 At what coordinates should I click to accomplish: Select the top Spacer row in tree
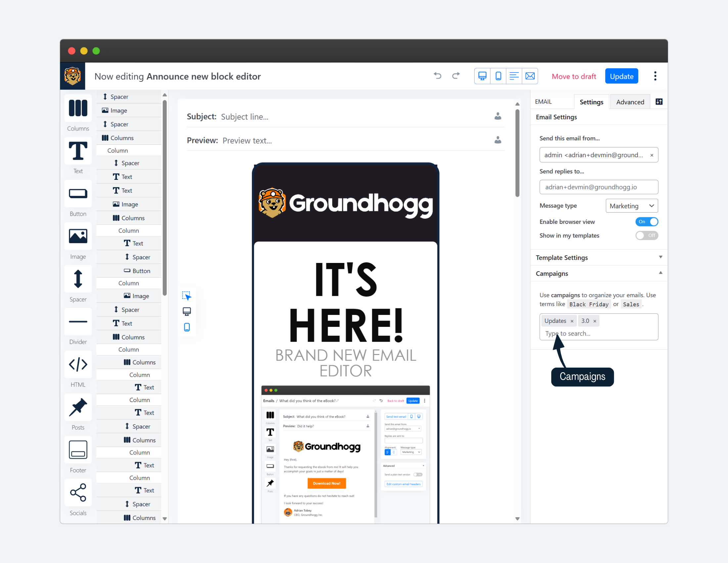tap(129, 97)
